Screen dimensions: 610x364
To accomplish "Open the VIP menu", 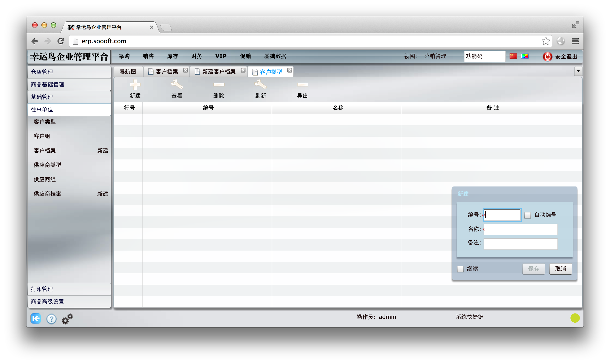I will point(221,56).
